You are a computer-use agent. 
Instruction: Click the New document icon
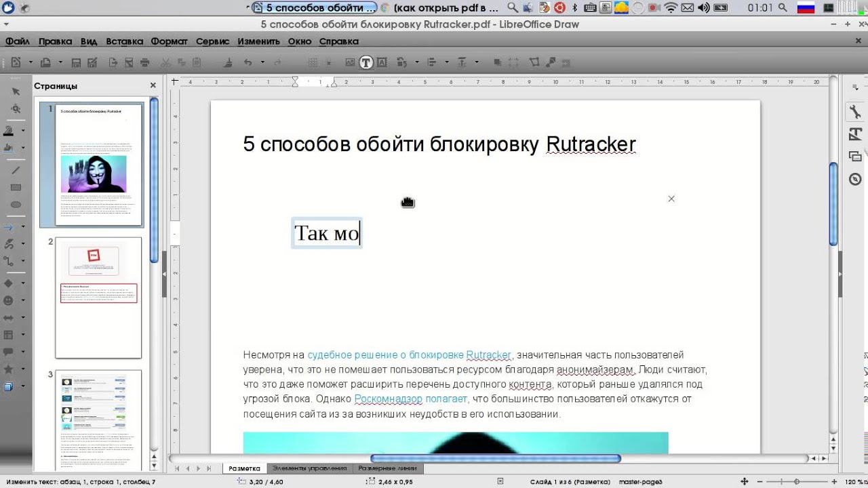point(15,62)
